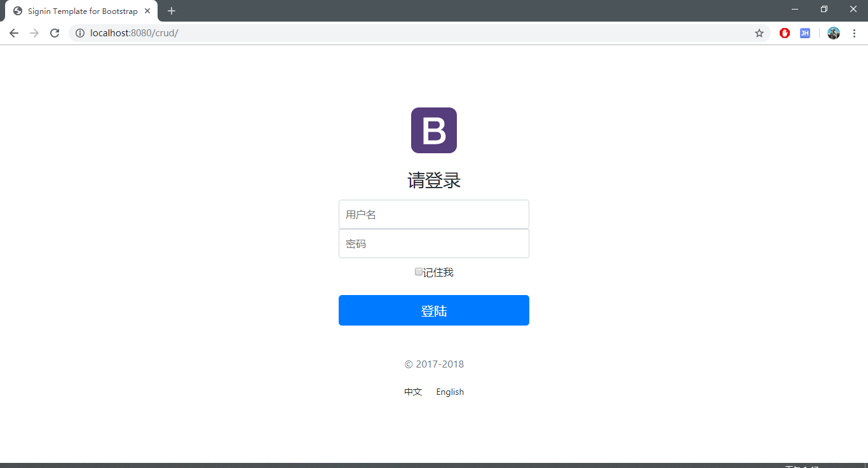Viewport: 868px width, 468px height.
Task: Click the 用户名 username input field
Action: click(434, 214)
